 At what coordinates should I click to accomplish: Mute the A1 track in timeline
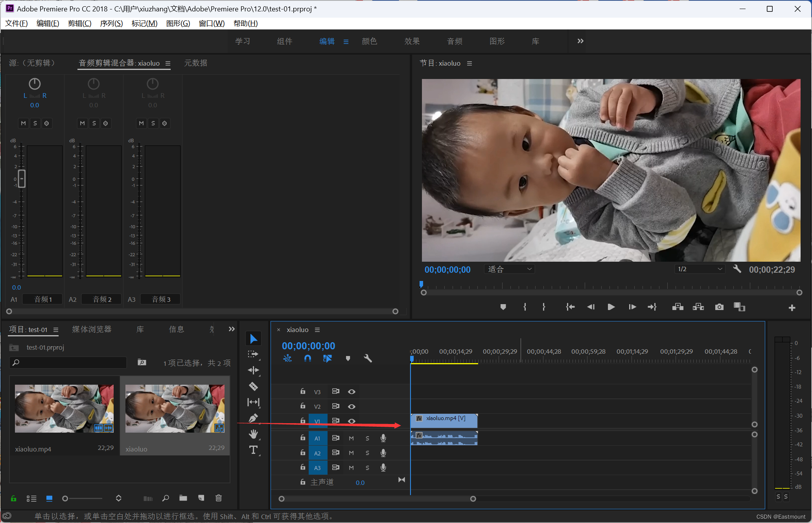click(351, 438)
